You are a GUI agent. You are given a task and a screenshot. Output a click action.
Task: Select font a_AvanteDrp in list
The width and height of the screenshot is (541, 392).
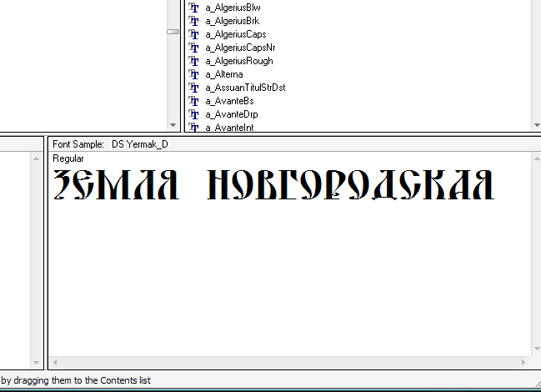pyautogui.click(x=232, y=114)
